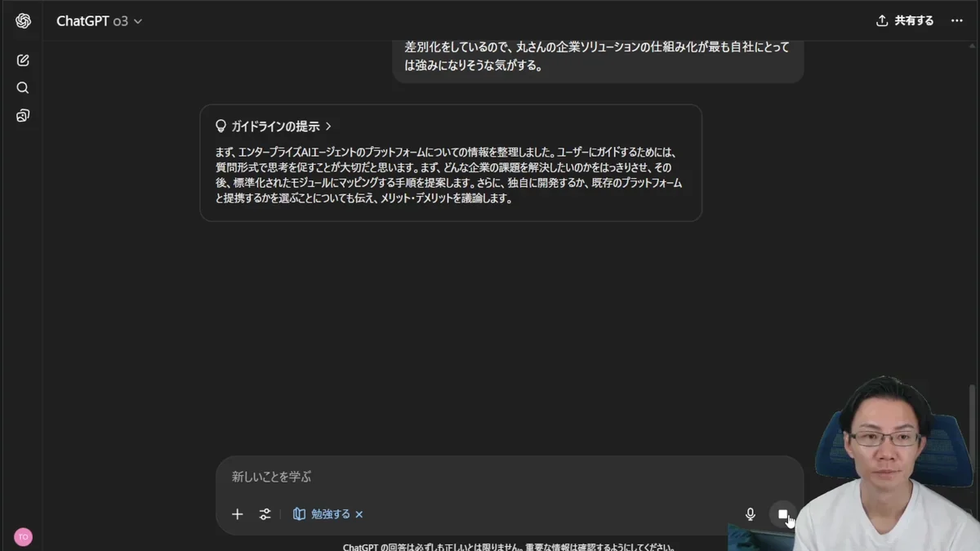Open the library images icon in sidebar
The image size is (980, 551).
click(x=23, y=116)
